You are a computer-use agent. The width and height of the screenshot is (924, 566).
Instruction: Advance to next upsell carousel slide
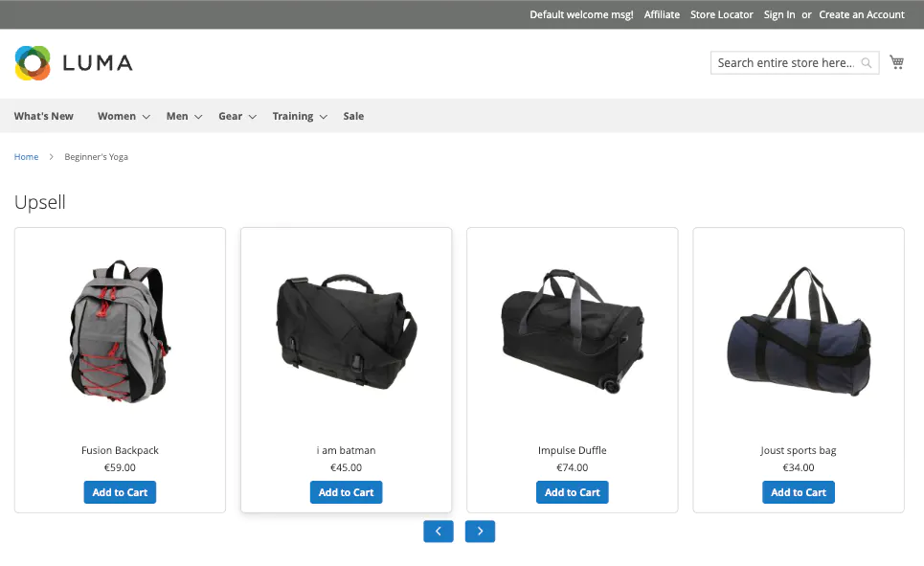coord(480,532)
